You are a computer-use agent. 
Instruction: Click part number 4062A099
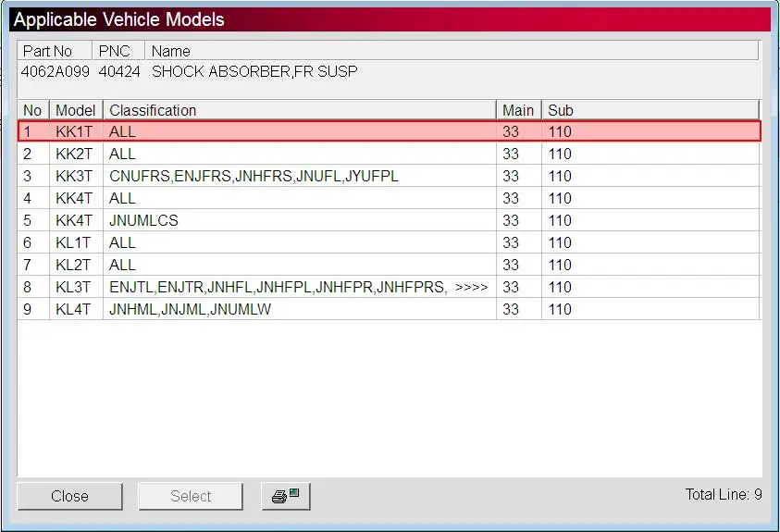[x=56, y=71]
